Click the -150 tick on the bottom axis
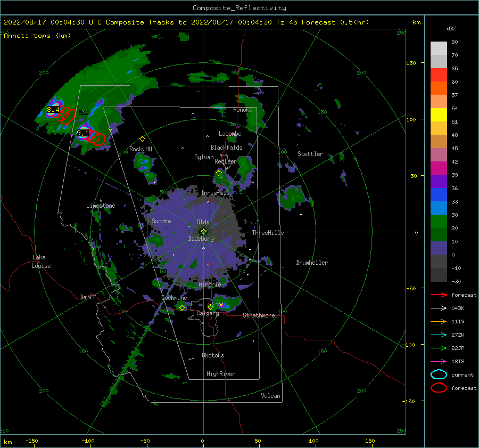 31,441
